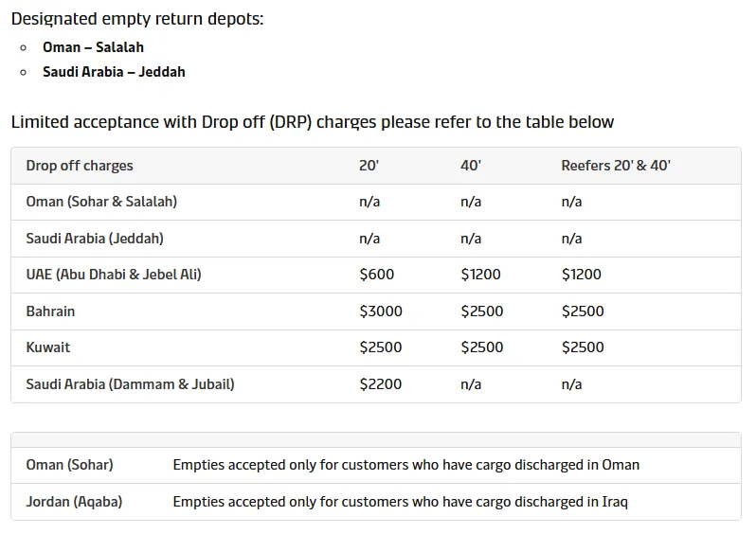Click the $3000 Bahrain 20' charge
This screenshot has height=534, width=756.
[381, 311]
